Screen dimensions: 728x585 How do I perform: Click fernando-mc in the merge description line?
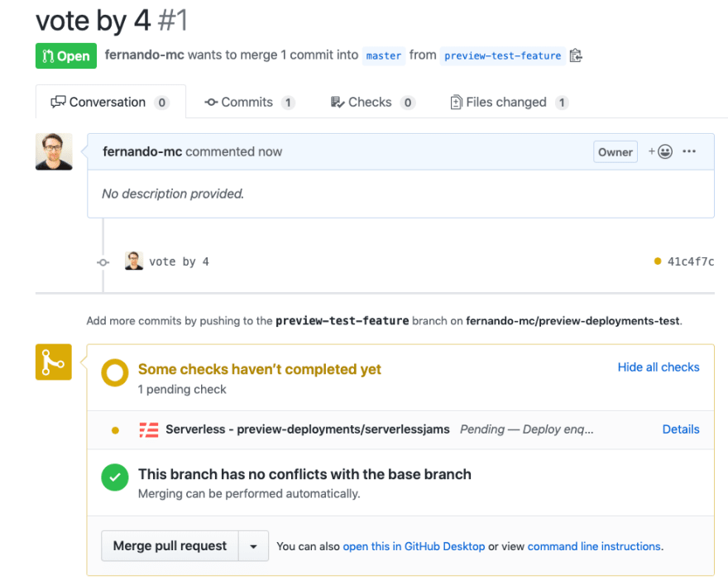(145, 55)
